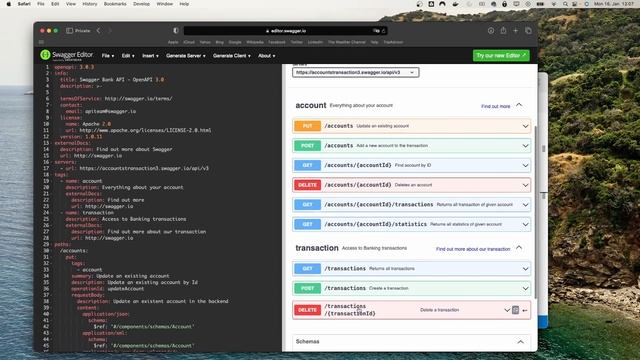This screenshot has height=360, width=640.
Task: Click the Control Center icon in menu bar
Action: [x=575, y=4]
